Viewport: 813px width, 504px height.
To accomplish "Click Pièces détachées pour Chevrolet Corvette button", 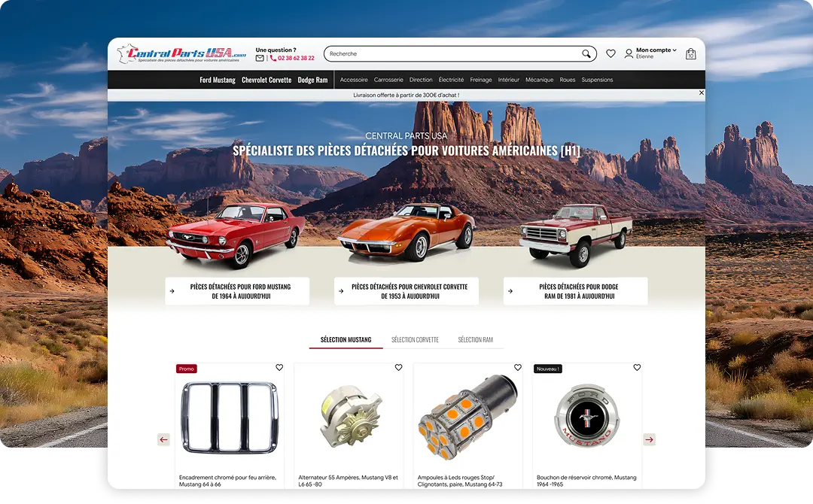I will pyautogui.click(x=406, y=291).
